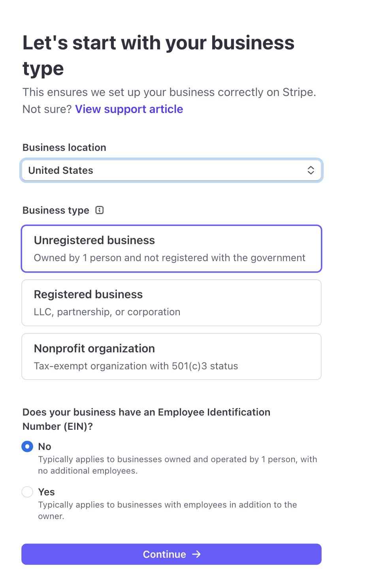Screen dimensions: 392x587
Task: Click the arrow icon on Continue button
Action: [x=196, y=554]
